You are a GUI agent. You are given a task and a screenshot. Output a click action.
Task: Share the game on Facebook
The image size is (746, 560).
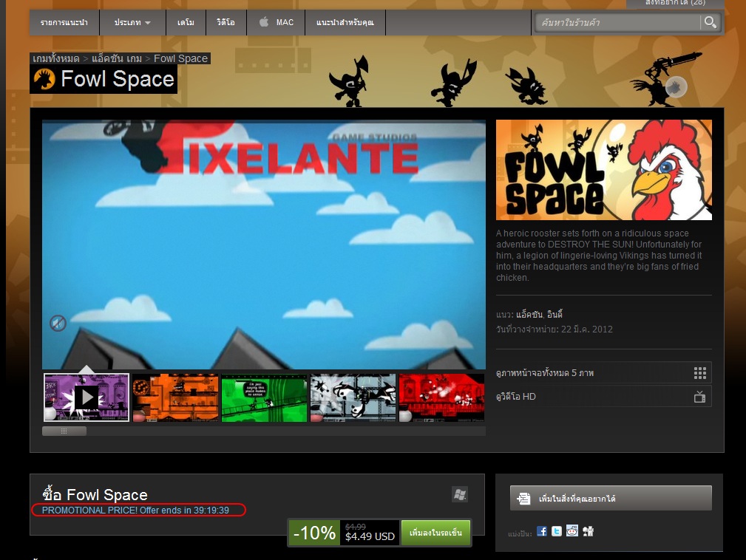coord(542,531)
